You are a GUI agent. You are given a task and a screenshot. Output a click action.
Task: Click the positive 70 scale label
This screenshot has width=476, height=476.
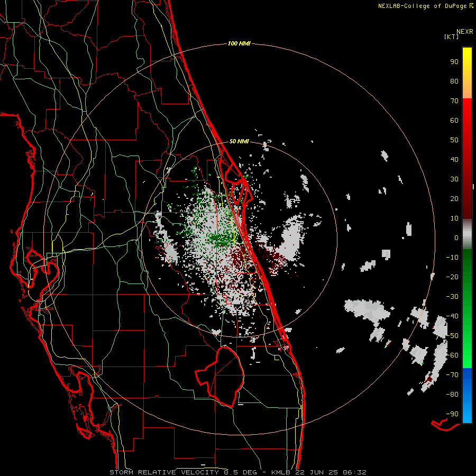point(454,101)
